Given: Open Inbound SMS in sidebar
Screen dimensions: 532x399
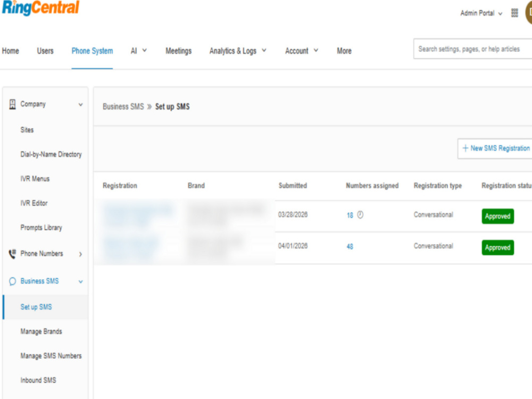Looking at the screenshot, I should [x=38, y=380].
